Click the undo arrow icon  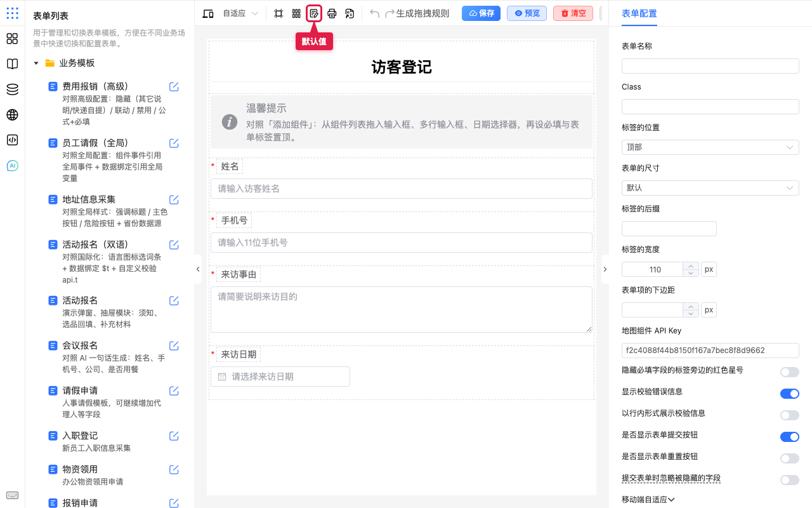point(375,13)
